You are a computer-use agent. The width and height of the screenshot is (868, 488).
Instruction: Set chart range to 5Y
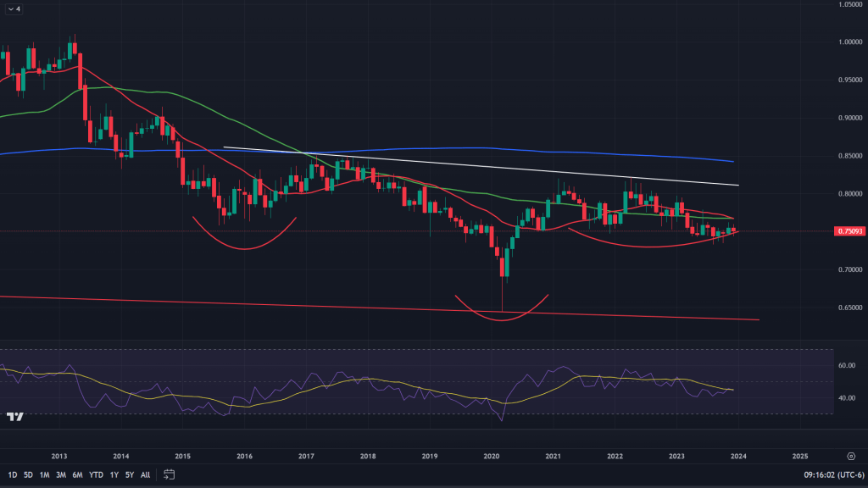(129, 474)
